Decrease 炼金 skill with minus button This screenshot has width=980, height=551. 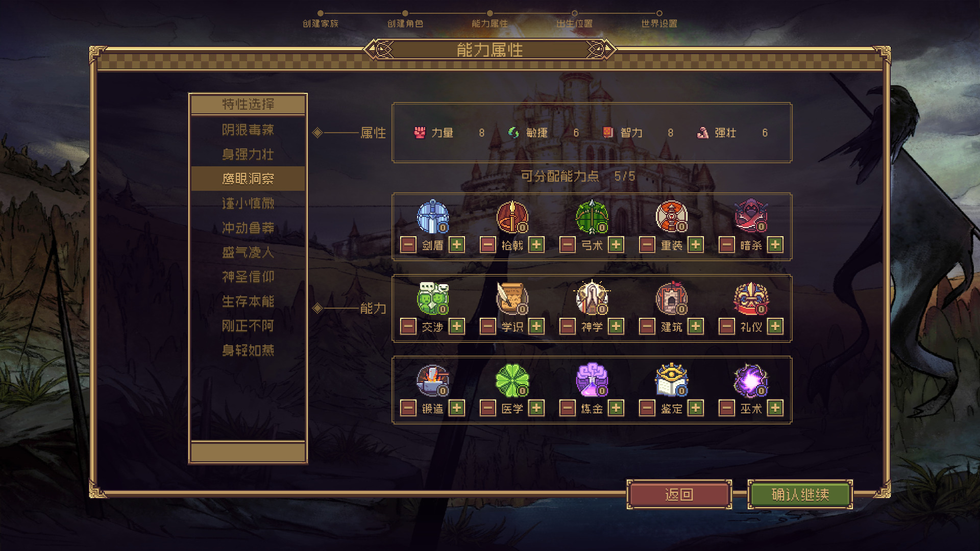(568, 408)
